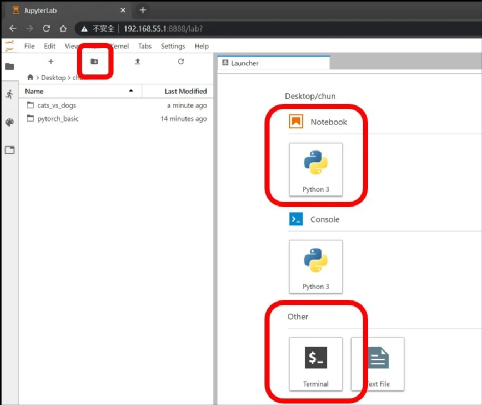Create a new Text File
Screen dimensions: 482x405
(x=378, y=364)
